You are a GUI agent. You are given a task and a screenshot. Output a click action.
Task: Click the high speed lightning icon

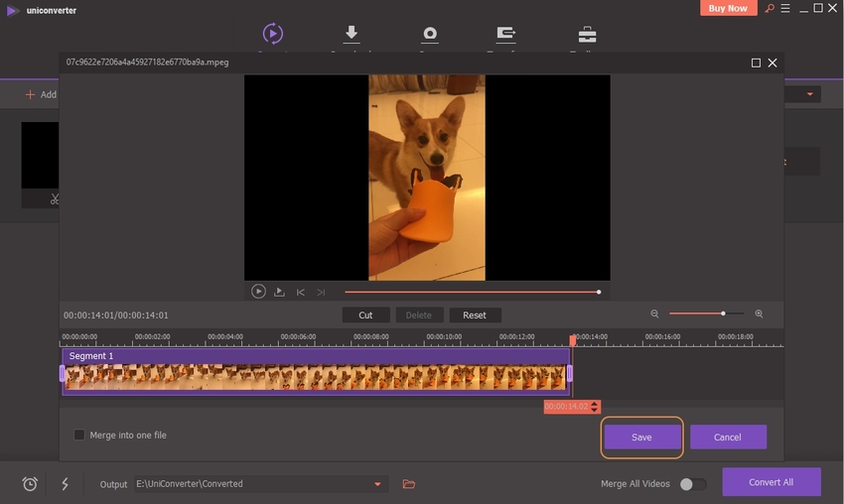click(x=66, y=484)
